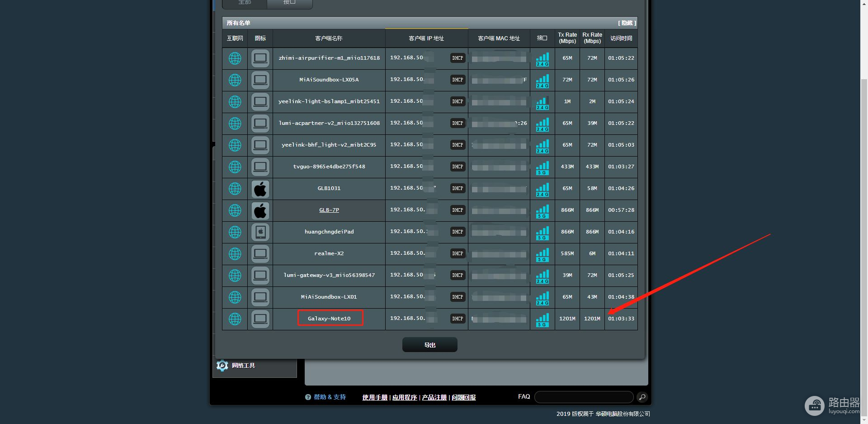Click the 5G signal icon for Galaxy-Note10

coord(542,320)
